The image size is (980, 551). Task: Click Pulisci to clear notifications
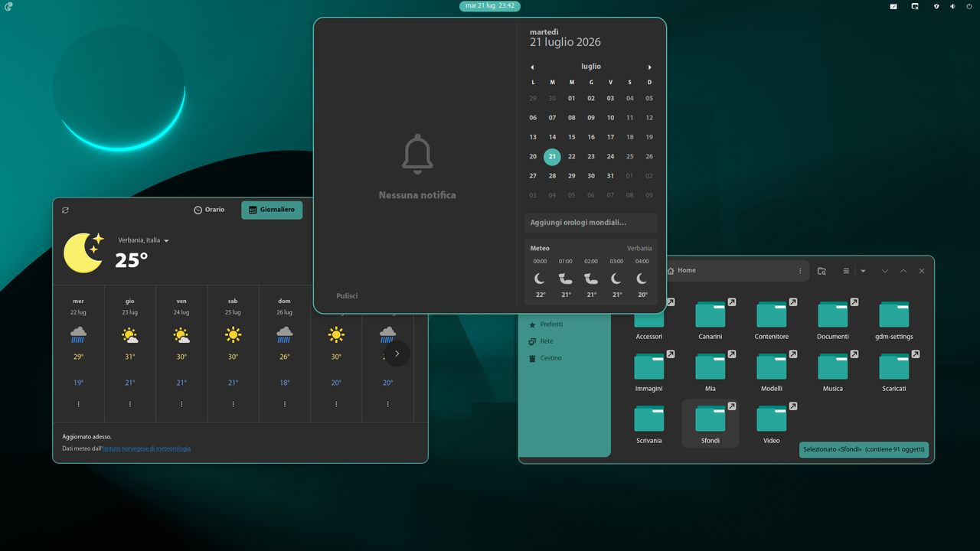point(347,296)
